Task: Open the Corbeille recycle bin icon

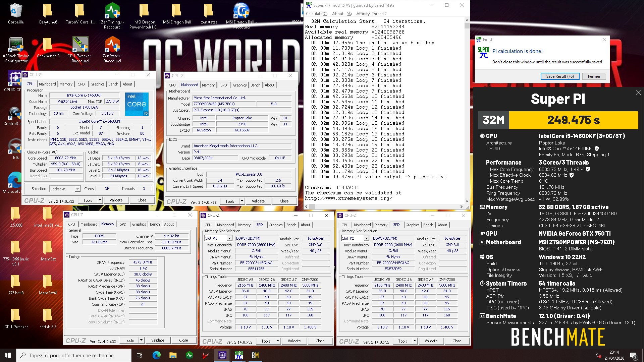Action: (16, 13)
